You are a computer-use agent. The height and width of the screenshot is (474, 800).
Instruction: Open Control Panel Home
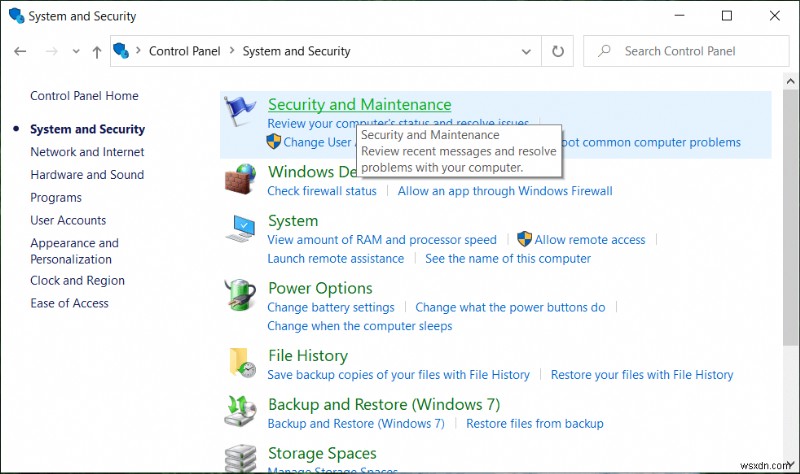[84, 96]
